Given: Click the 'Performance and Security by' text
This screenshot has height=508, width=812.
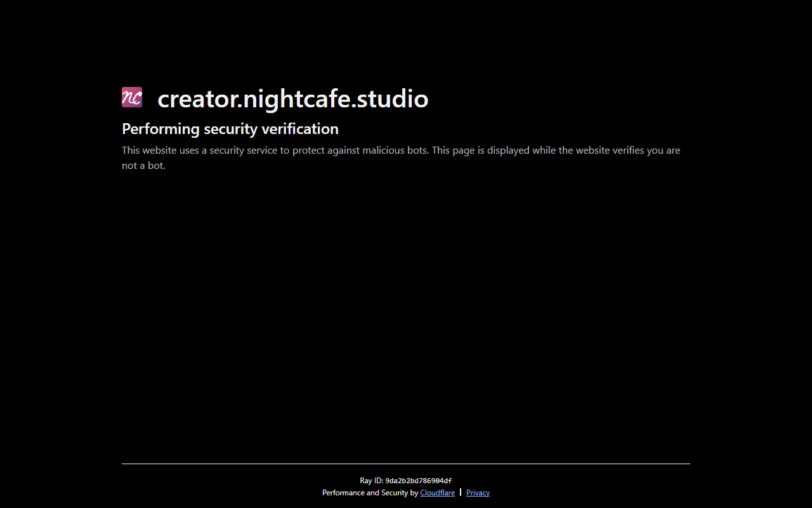Looking at the screenshot, I should (370, 493).
